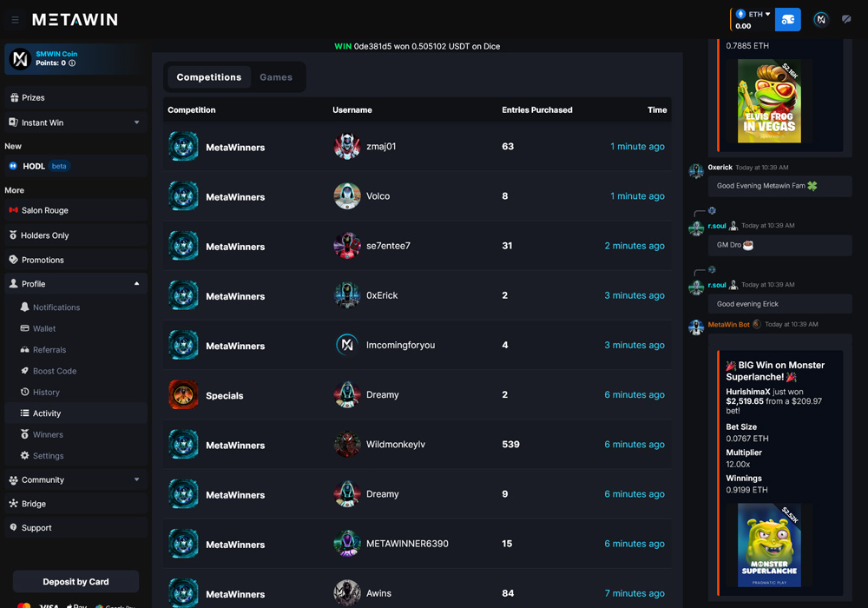Expand the ETH currency dropdown
Image resolution: width=868 pixels, height=608 pixels.
753,15
